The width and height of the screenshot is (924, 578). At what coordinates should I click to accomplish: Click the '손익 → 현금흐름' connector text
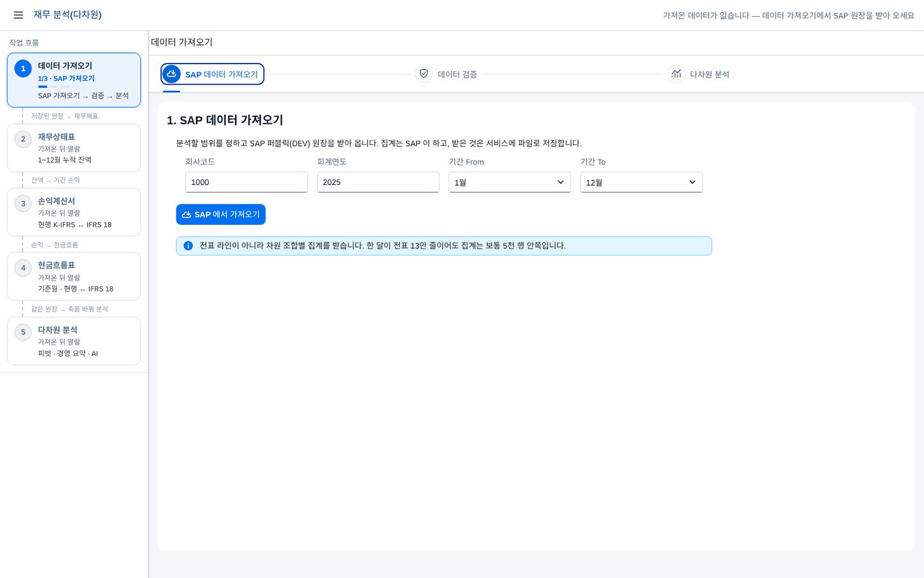[55, 245]
